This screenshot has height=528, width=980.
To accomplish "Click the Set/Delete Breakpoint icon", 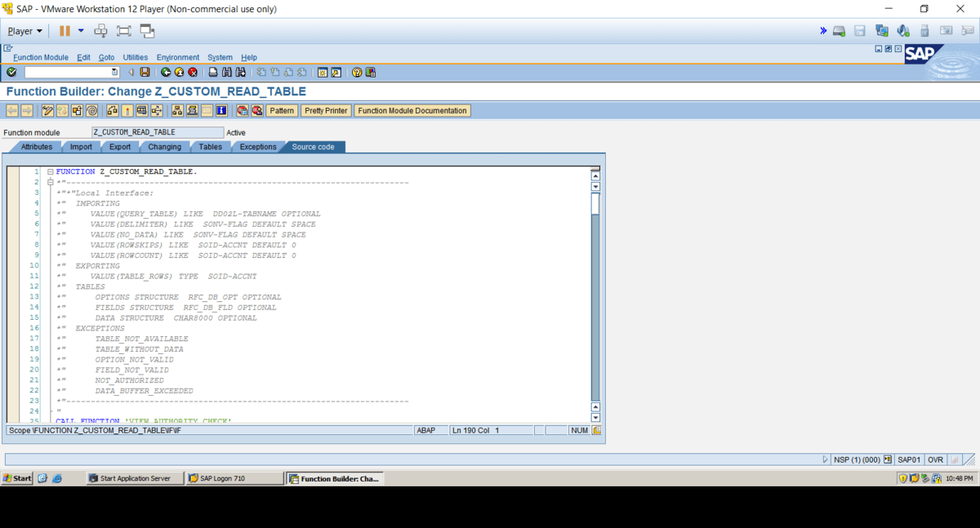I will 243,111.
